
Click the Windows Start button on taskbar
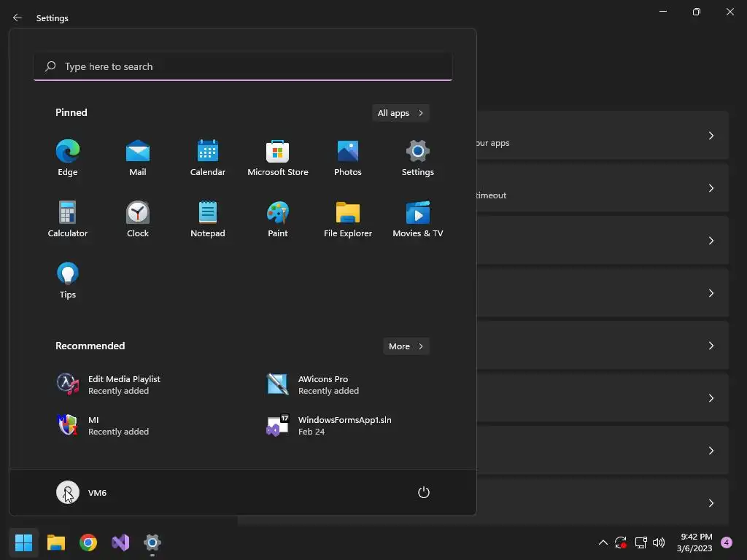24,542
